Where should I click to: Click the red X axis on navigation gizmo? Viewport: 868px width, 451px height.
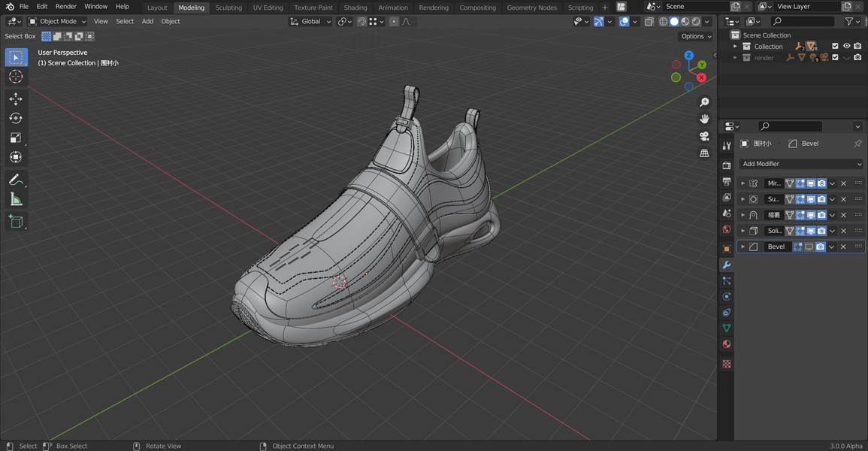(x=701, y=77)
